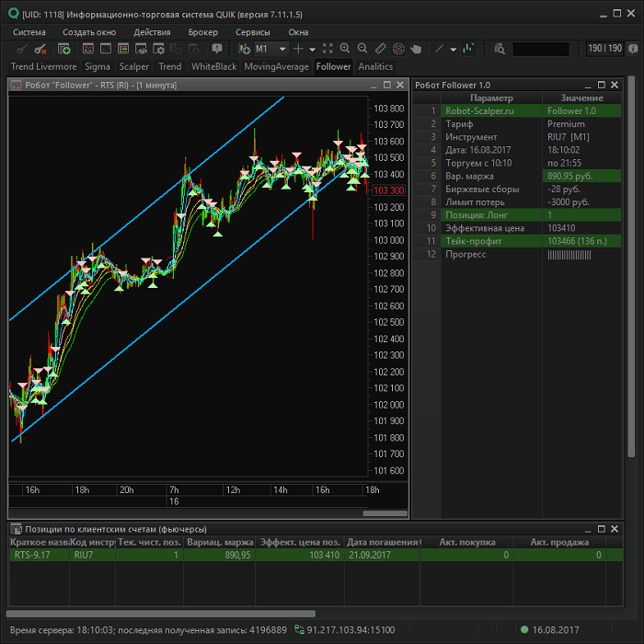Click the current price label 103 300
The height and width of the screenshot is (644, 644).
coord(389,190)
